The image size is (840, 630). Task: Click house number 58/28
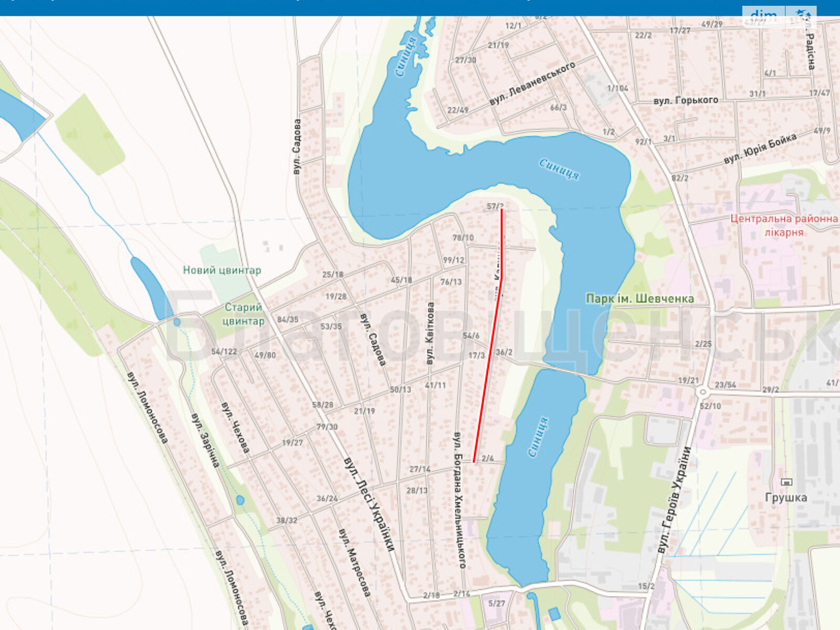[323, 405]
